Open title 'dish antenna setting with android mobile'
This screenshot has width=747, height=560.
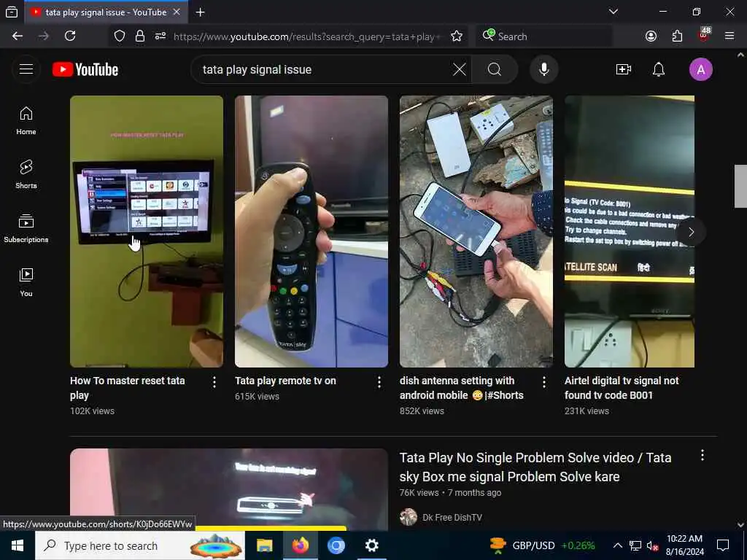click(x=462, y=388)
